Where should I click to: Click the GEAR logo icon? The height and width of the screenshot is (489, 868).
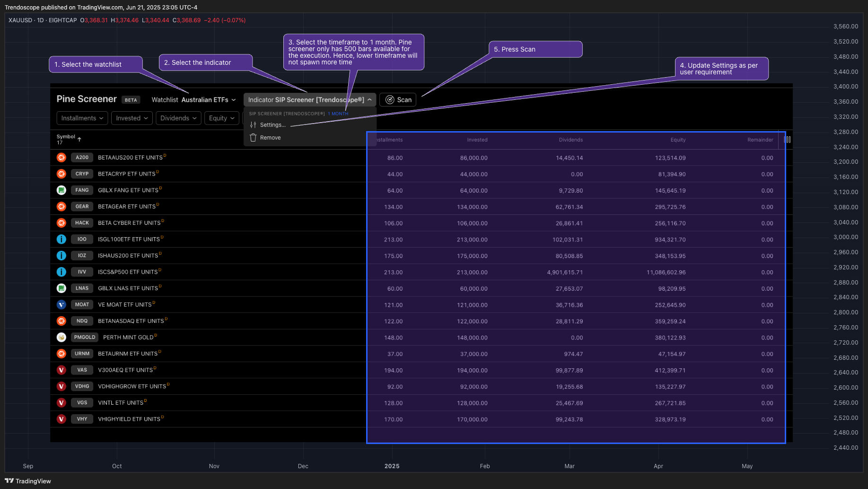tap(61, 207)
